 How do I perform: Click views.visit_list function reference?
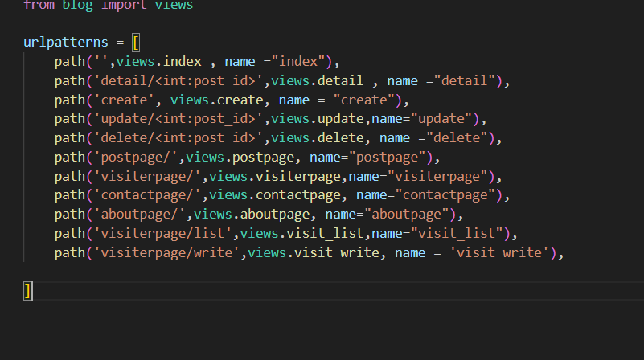click(301, 234)
